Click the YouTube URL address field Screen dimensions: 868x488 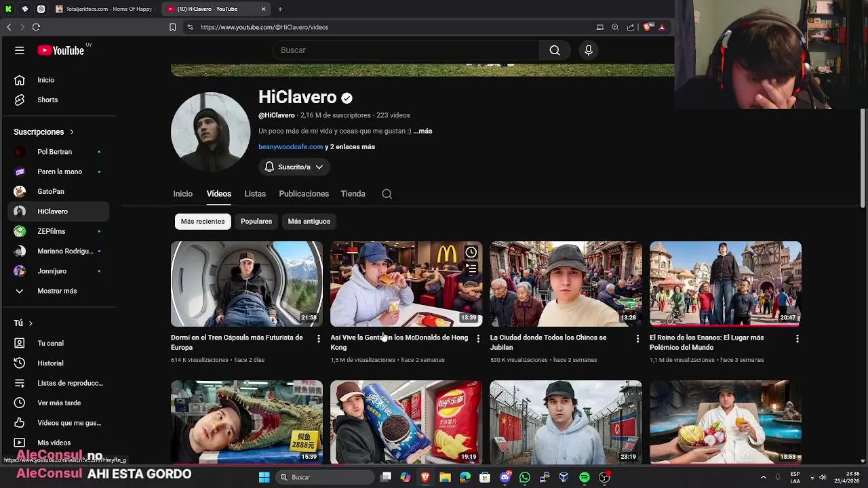coord(264,27)
